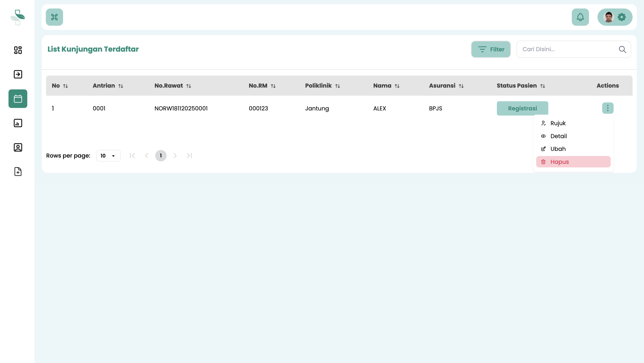Screen dimensions: 644x363
Task: Open the Filter options
Action: pos(491,49)
